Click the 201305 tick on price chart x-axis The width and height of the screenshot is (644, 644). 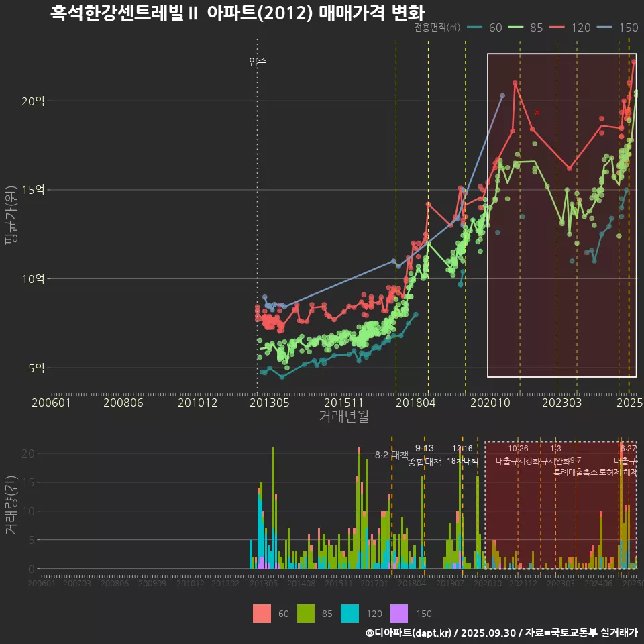click(x=269, y=402)
